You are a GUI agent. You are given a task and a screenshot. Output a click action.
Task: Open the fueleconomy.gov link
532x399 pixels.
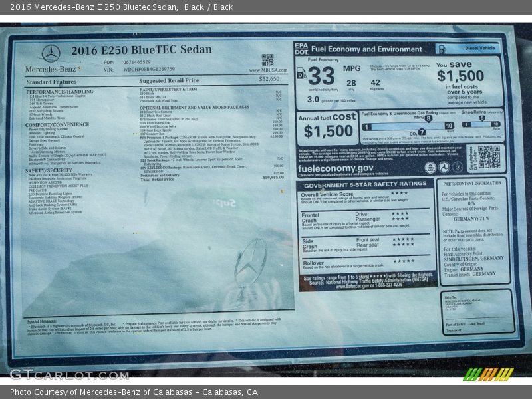pos(336,168)
